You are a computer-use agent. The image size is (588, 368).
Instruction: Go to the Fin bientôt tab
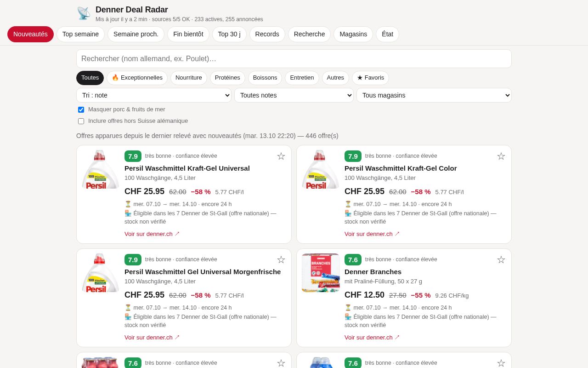pos(188,34)
